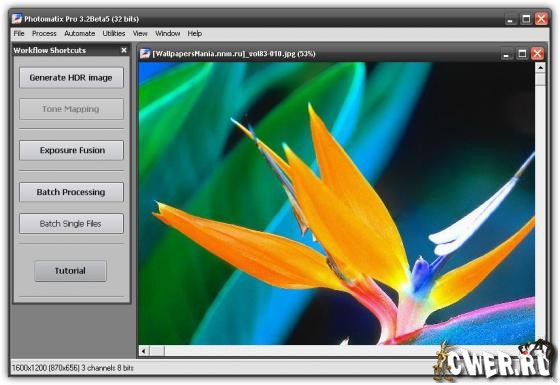Viewport: 560px width, 385px height.
Task: Click the Photomatix Pro title bar icon
Action: pos(16,19)
